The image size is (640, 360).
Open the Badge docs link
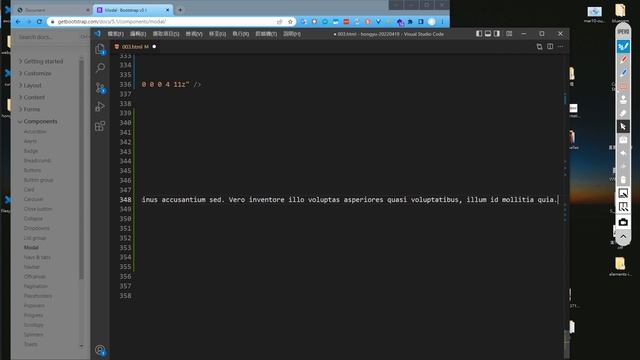(31, 151)
